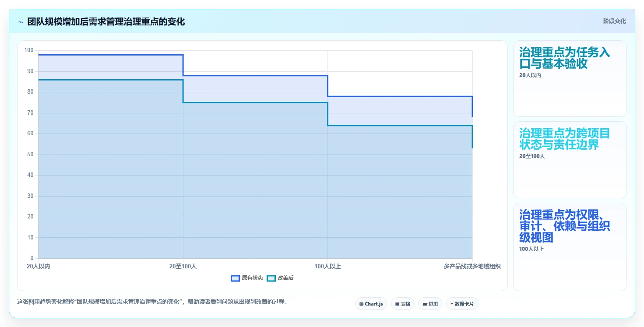Click the 20至100人 x-axis label
Screen dimensions: 644x327
tap(183, 266)
